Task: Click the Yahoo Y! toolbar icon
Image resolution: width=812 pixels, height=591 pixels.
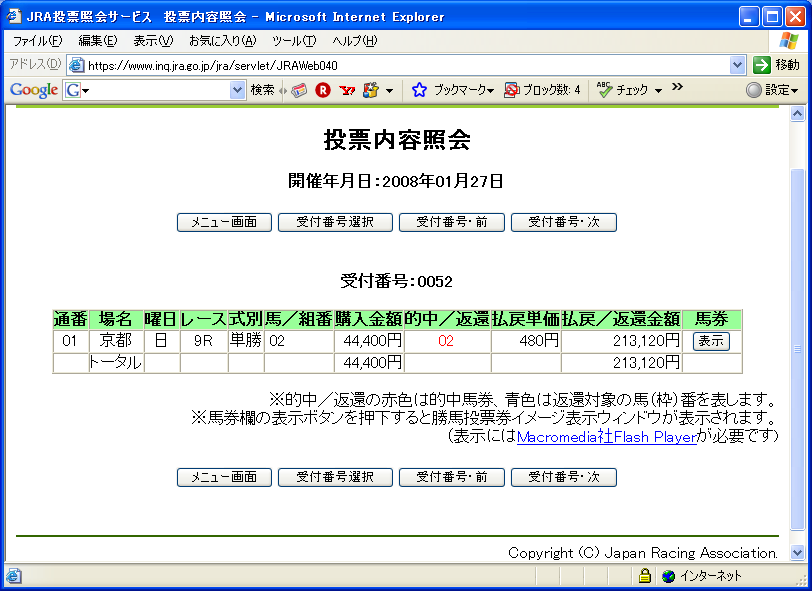Action: (x=347, y=90)
